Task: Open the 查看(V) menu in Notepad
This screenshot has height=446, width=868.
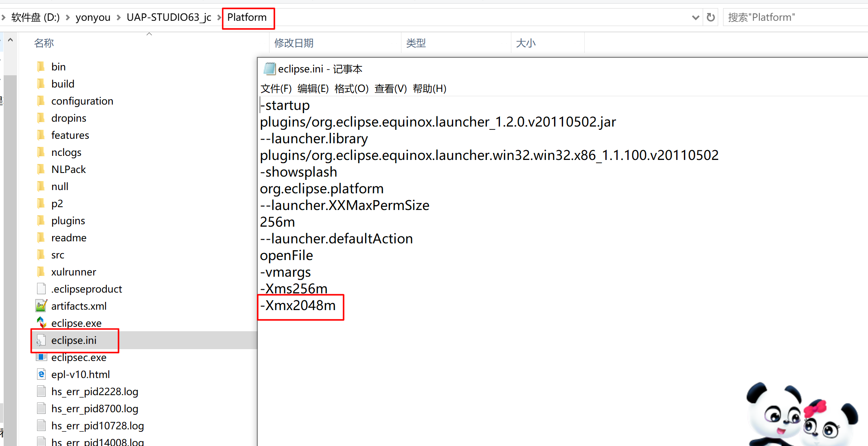Action: [390, 88]
